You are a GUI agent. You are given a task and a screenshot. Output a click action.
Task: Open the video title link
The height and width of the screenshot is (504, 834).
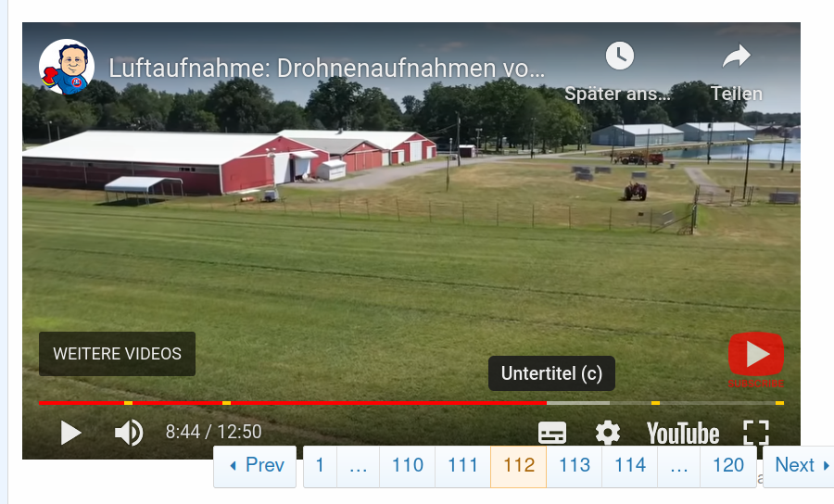pos(326,68)
